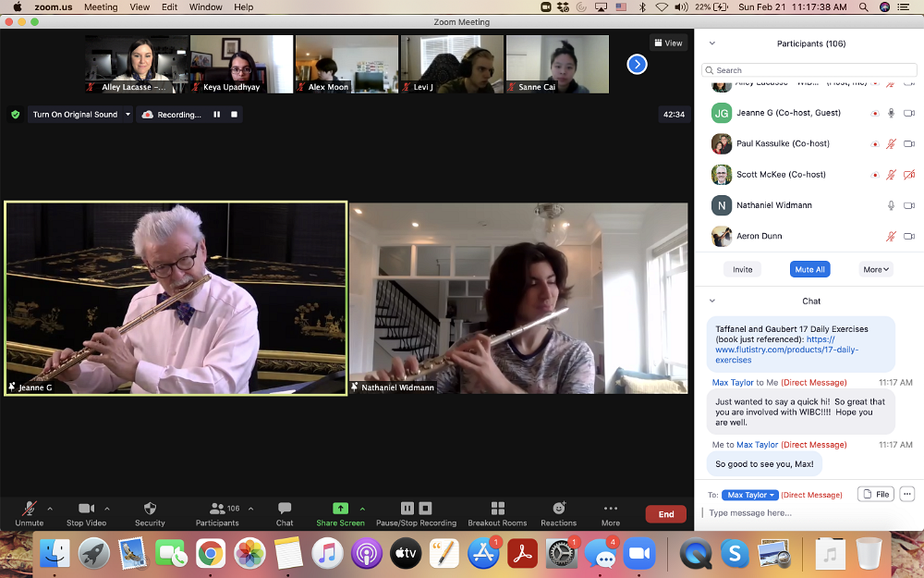Viewport: 924px width, 578px height.
Task: Open the Meeting menu
Action: tap(101, 7)
